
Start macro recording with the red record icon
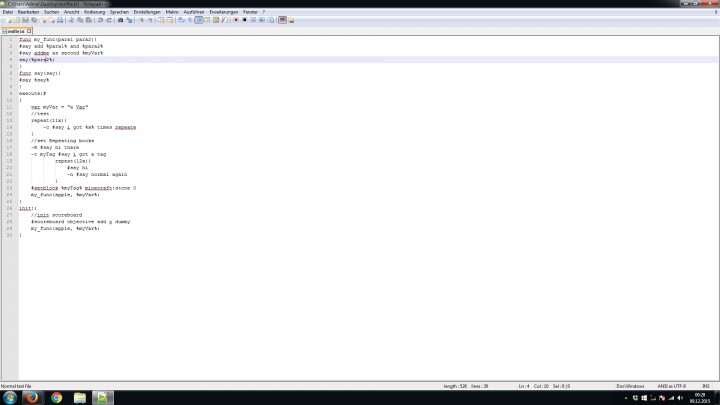click(x=236, y=19)
